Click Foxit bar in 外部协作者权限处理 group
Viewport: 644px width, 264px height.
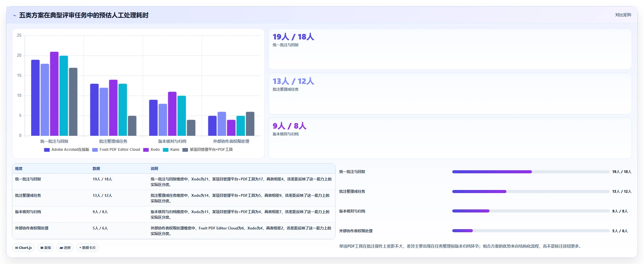[222, 124]
